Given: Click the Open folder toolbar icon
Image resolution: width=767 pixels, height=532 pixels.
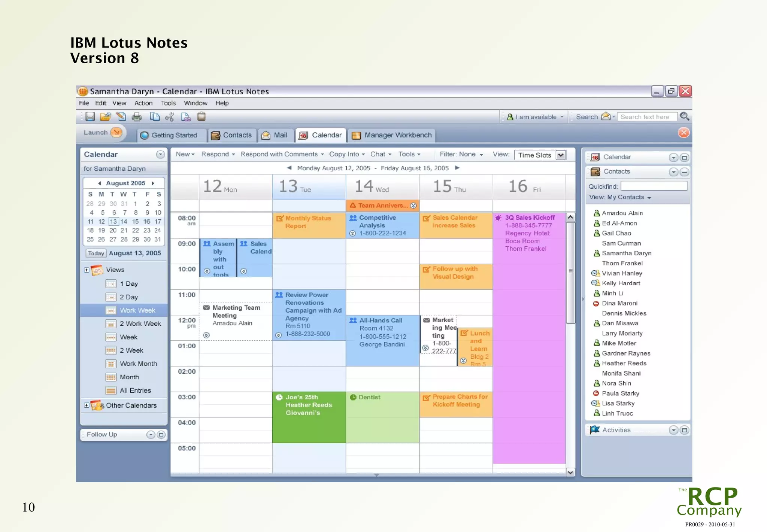Looking at the screenshot, I should coord(106,117).
